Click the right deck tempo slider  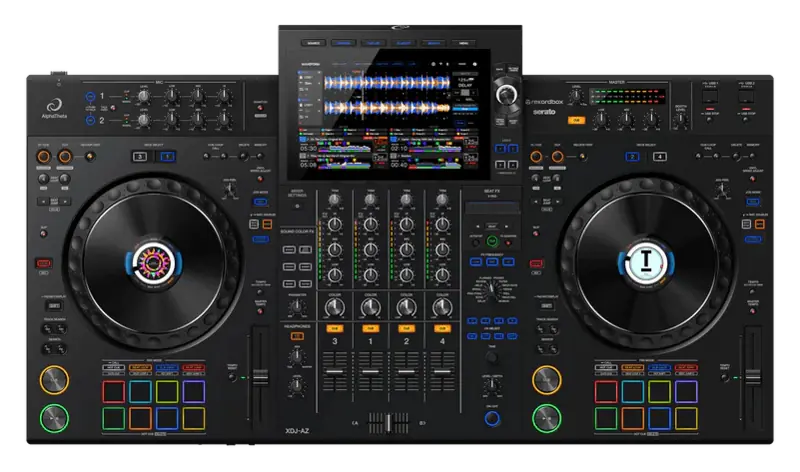(753, 378)
